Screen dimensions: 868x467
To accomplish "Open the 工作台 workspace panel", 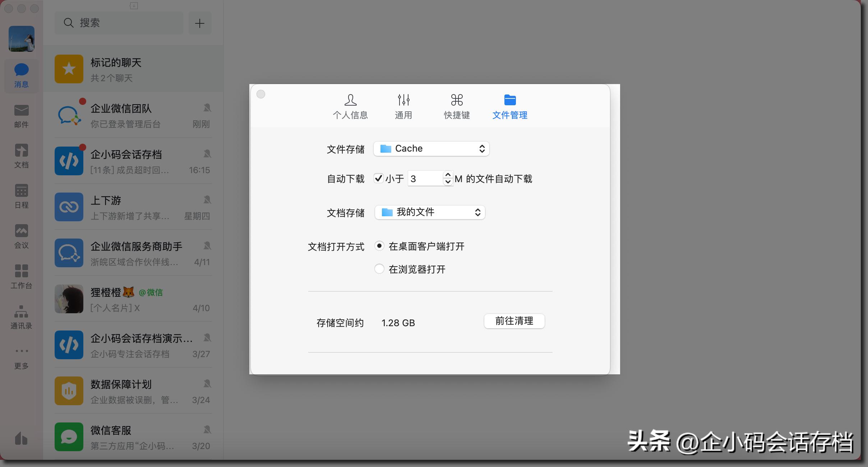I will (21, 277).
